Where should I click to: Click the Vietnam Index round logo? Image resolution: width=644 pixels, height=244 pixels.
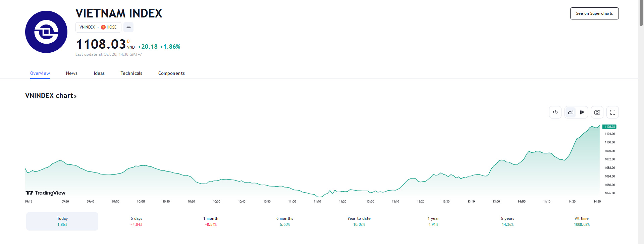46,32
